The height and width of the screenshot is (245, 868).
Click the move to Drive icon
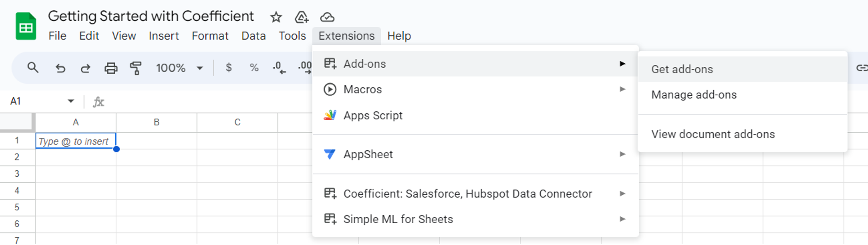[302, 17]
